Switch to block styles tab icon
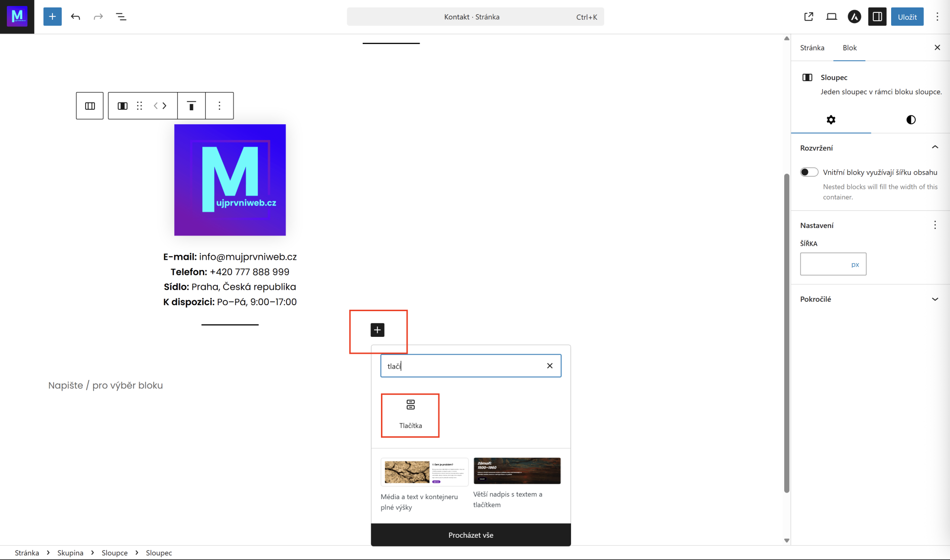This screenshot has width=950, height=560. [910, 120]
